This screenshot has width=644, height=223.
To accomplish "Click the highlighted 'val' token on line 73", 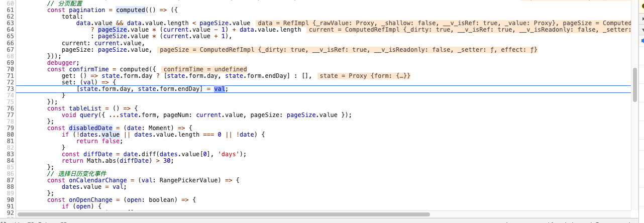I will pyautogui.click(x=220, y=88).
